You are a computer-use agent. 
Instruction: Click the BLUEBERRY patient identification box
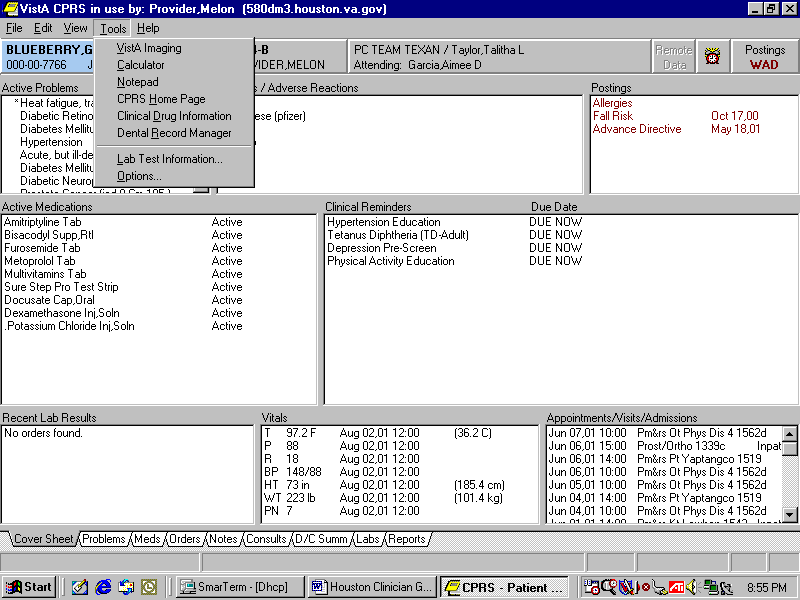(48, 57)
